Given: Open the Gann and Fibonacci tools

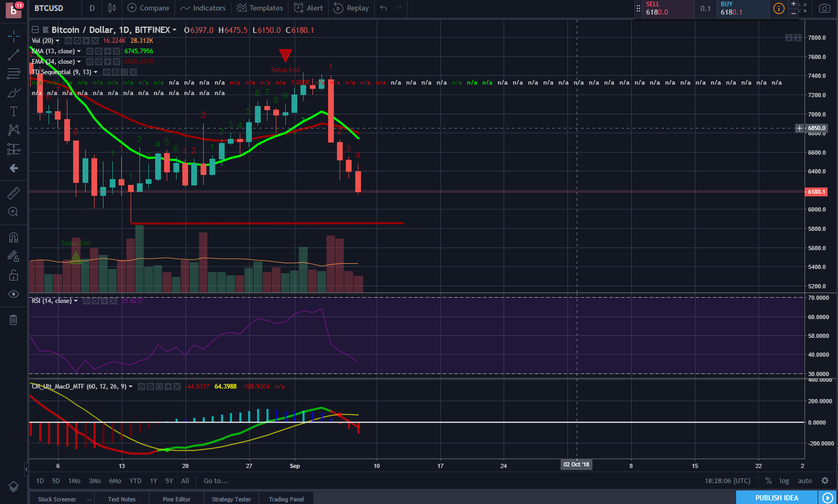Looking at the screenshot, I should 14,74.
